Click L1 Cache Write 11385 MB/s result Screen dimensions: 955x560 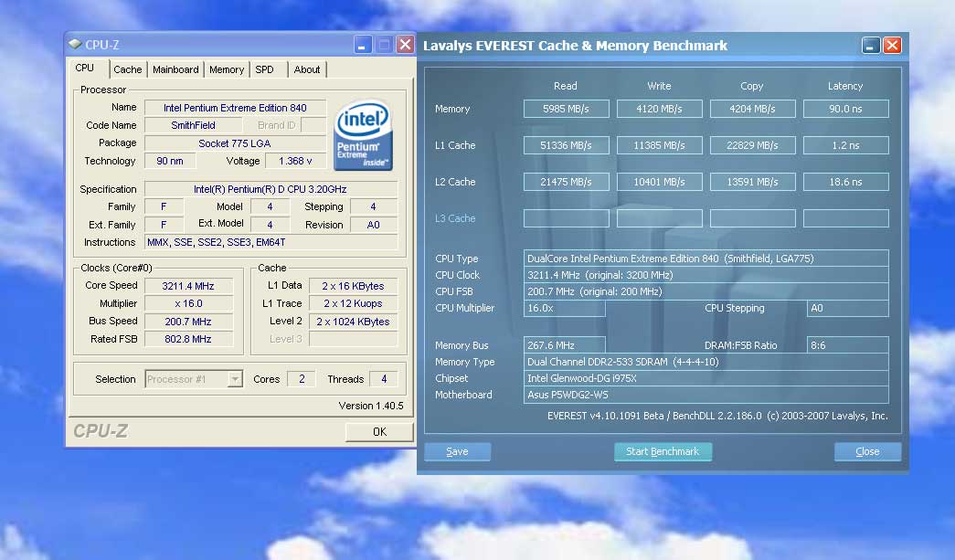tap(660, 145)
